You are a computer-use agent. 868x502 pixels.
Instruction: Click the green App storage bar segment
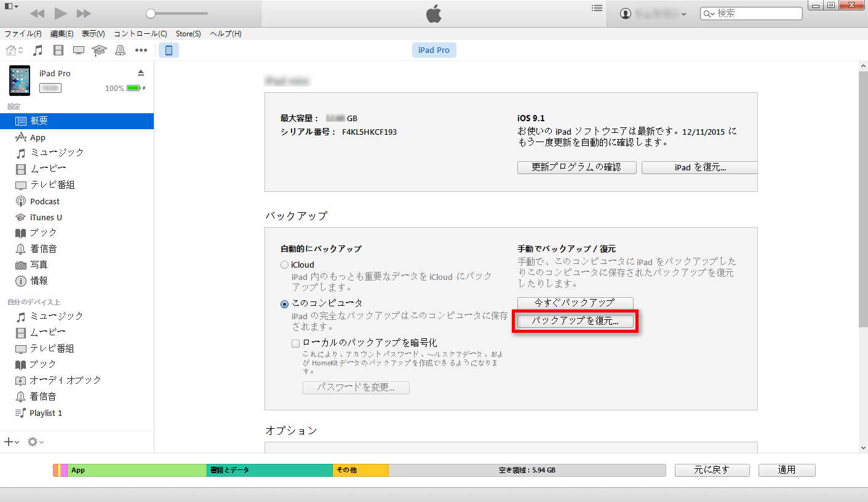tap(137, 470)
